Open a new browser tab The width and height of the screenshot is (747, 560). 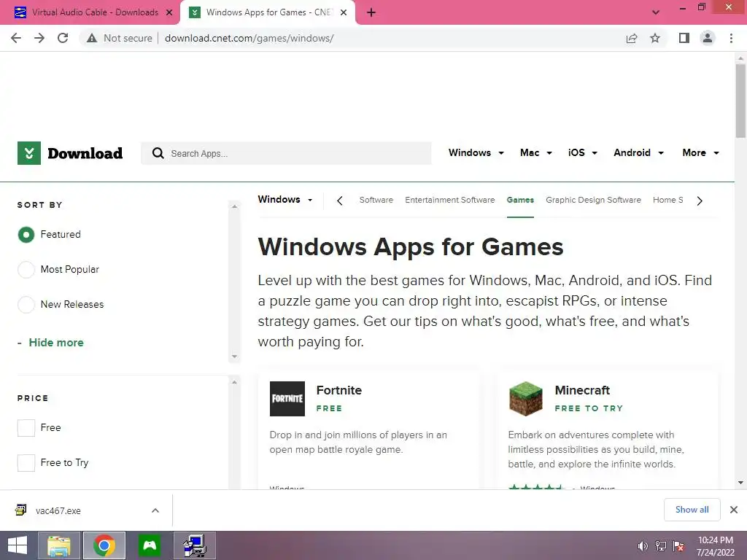click(371, 12)
